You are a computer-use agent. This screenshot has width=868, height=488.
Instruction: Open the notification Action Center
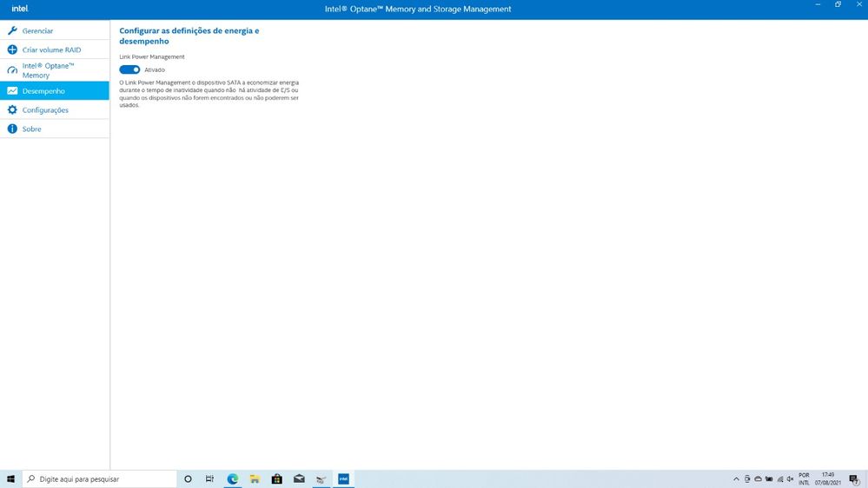[x=854, y=479]
